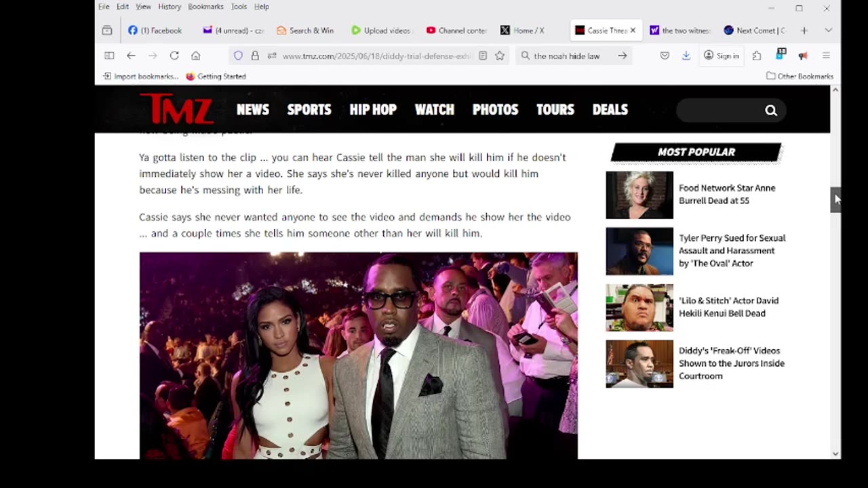Click the Anne Burrell story thumbnail
Viewport: 868px width, 488px height.
click(x=639, y=195)
